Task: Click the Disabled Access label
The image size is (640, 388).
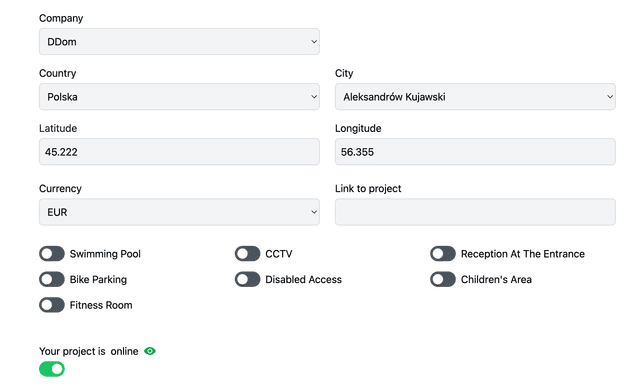Action: pyautogui.click(x=304, y=279)
